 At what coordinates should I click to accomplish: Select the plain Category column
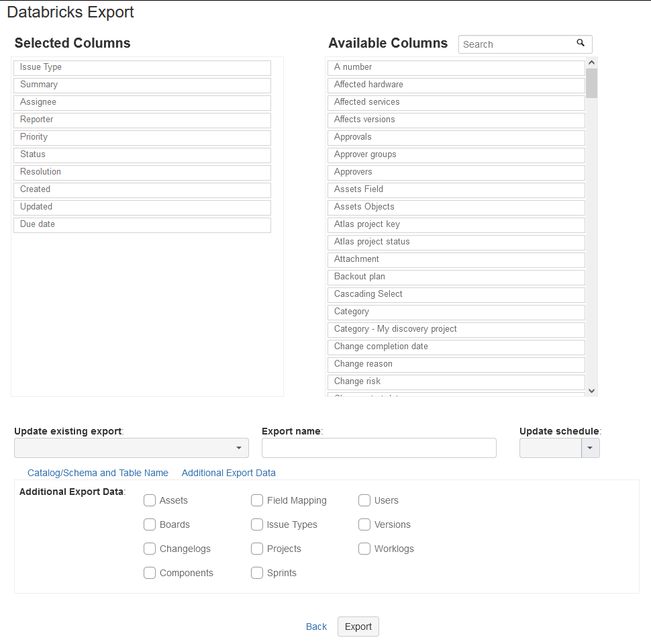tap(456, 312)
